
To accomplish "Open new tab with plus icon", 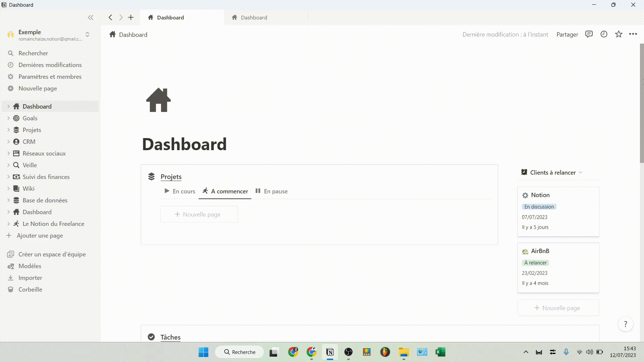I will [131, 17].
